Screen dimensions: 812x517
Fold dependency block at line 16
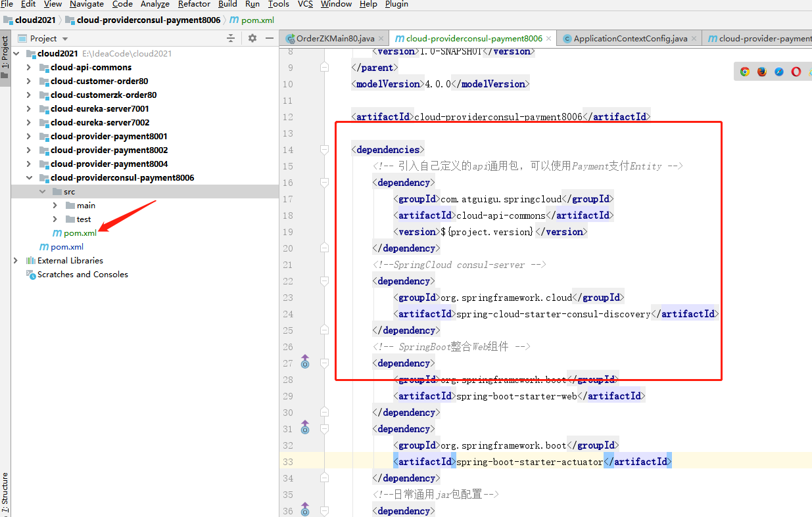point(324,182)
